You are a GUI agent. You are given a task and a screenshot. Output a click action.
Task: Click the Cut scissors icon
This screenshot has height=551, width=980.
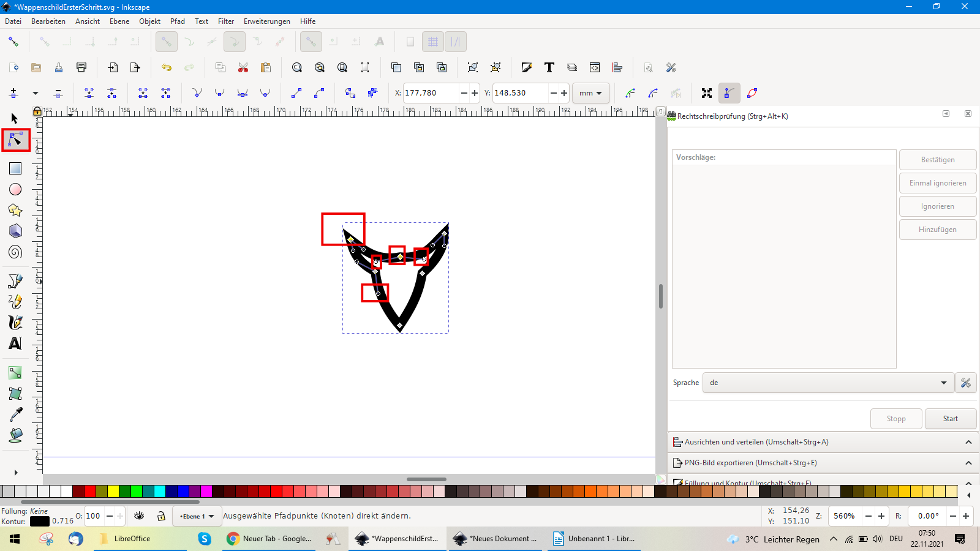coord(243,67)
